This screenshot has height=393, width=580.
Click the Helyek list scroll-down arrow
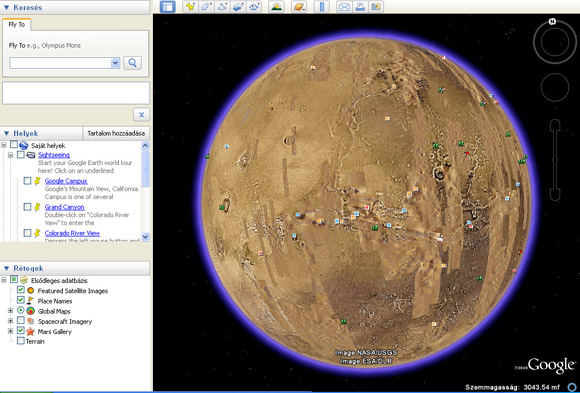(x=146, y=237)
